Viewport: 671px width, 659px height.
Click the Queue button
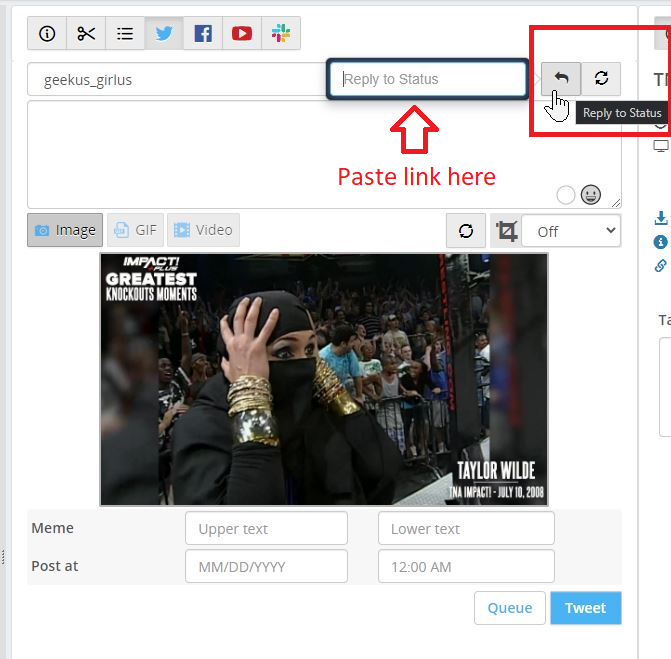[x=510, y=608]
